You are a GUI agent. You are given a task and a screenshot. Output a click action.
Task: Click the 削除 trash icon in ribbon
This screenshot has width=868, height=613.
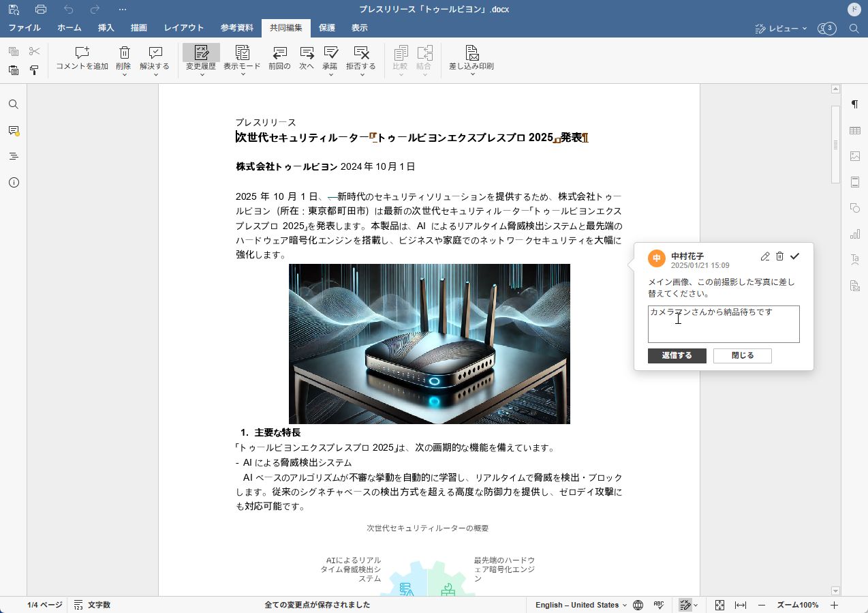pos(124,53)
